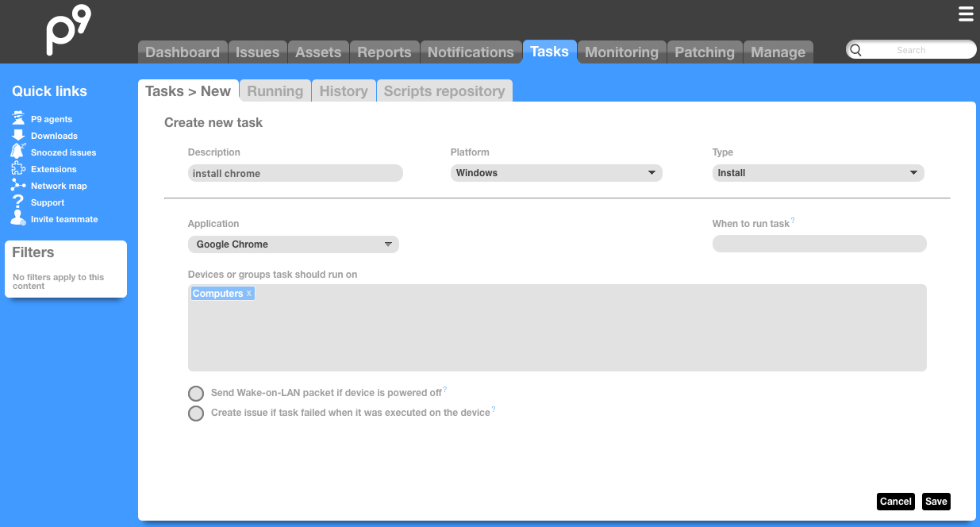Show help for Wake-on-LAN option
Viewport: 980px width, 527px height.
(x=445, y=390)
